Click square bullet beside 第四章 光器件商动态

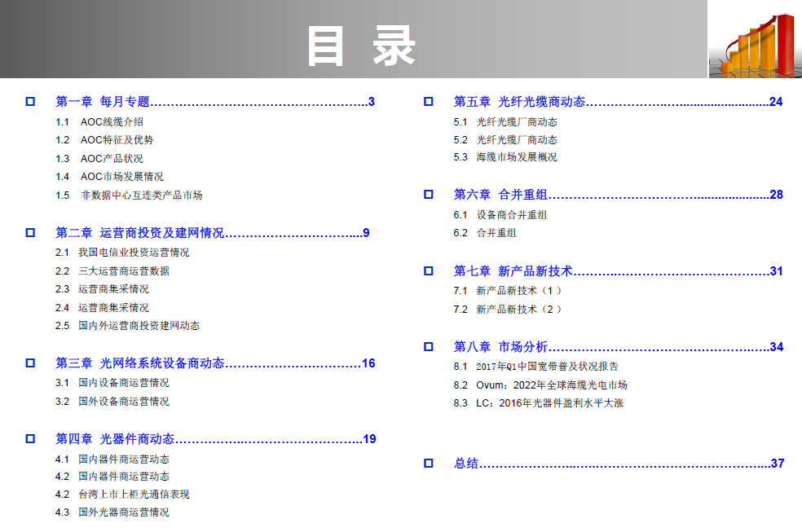click(x=30, y=439)
